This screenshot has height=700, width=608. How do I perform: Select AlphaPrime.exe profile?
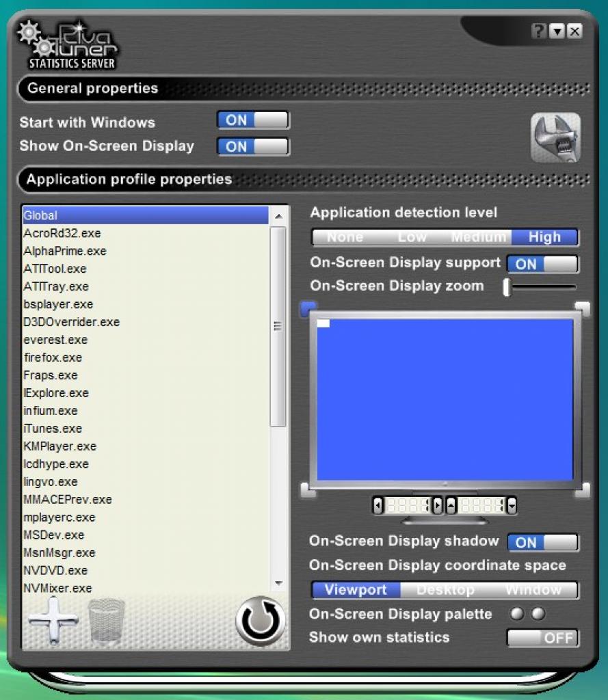146,251
